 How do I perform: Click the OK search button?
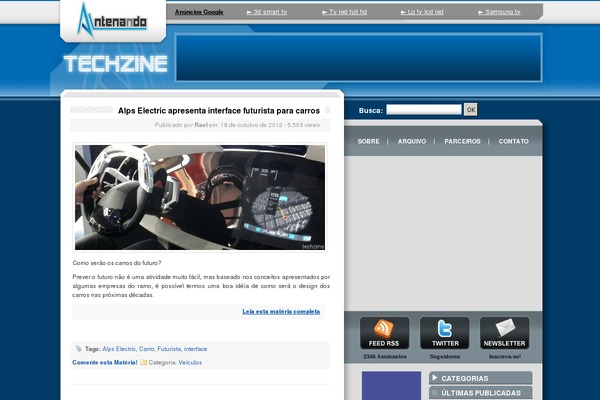(x=471, y=109)
